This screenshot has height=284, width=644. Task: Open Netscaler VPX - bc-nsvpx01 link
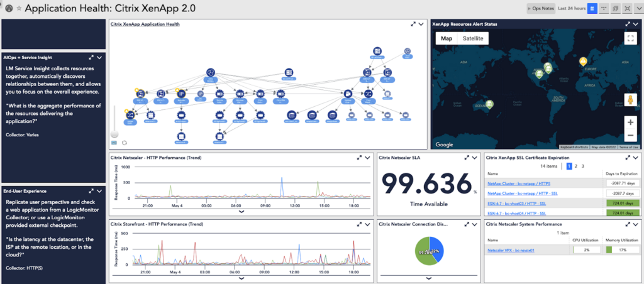511,250
